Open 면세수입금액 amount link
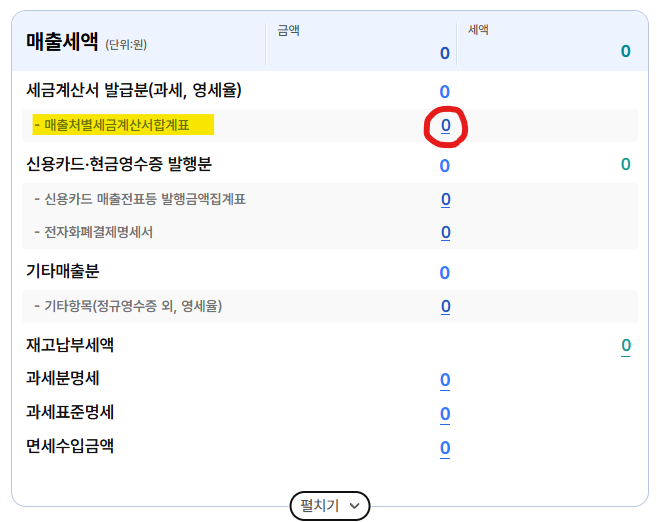 click(x=445, y=448)
